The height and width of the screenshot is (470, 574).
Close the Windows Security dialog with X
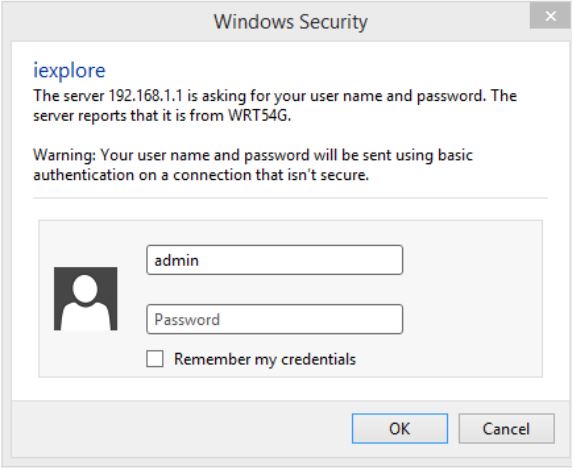pyautogui.click(x=550, y=16)
